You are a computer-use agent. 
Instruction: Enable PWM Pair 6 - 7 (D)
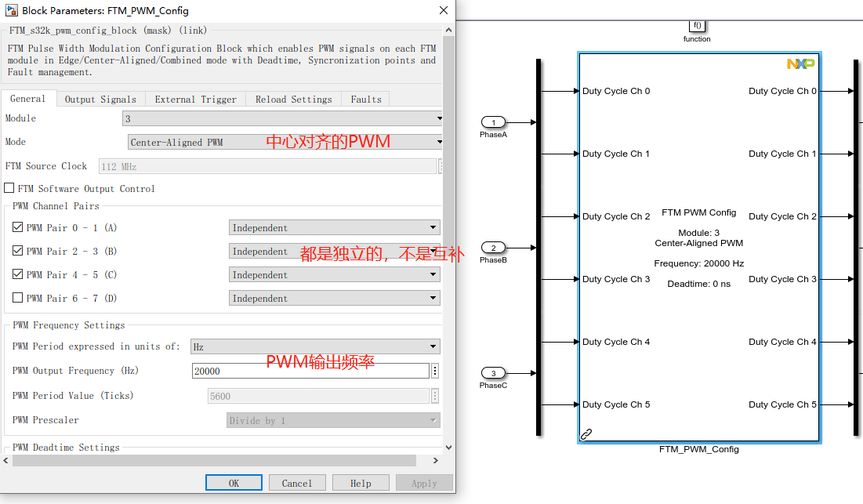click(x=17, y=298)
